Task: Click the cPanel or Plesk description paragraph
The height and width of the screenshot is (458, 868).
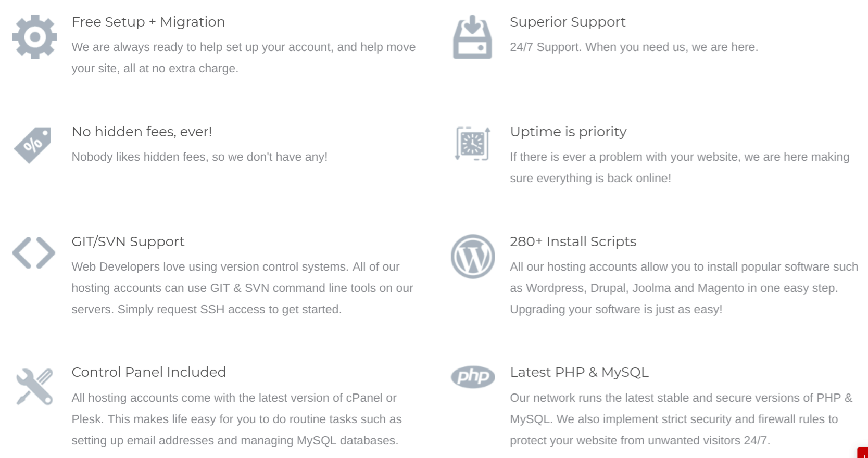Action: tap(237, 419)
